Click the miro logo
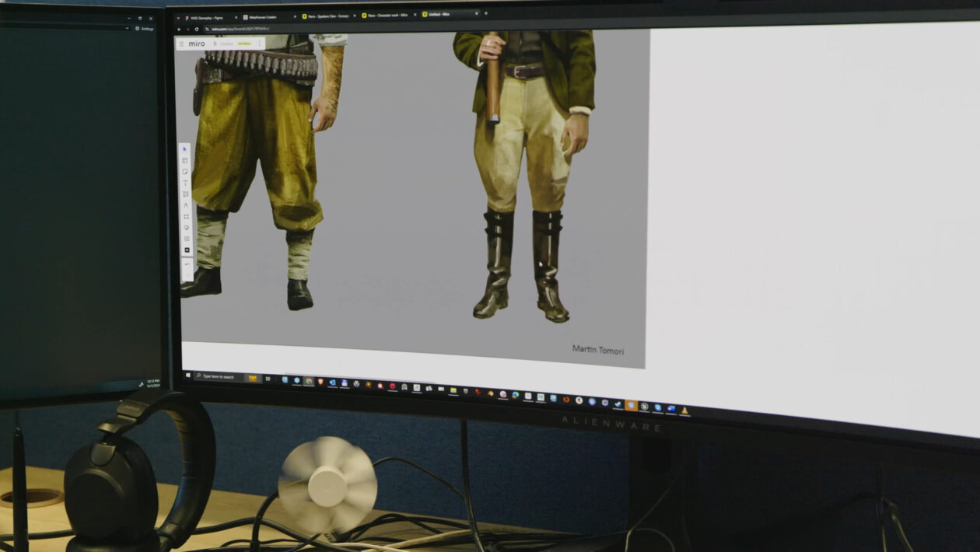Screen dimensions: 980x552 tap(197, 44)
